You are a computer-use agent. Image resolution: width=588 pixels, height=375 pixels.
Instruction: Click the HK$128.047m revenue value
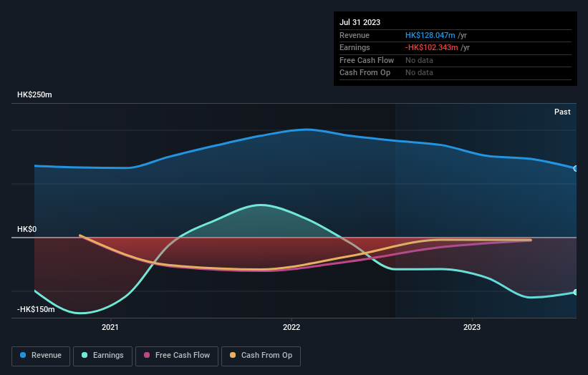coord(430,35)
